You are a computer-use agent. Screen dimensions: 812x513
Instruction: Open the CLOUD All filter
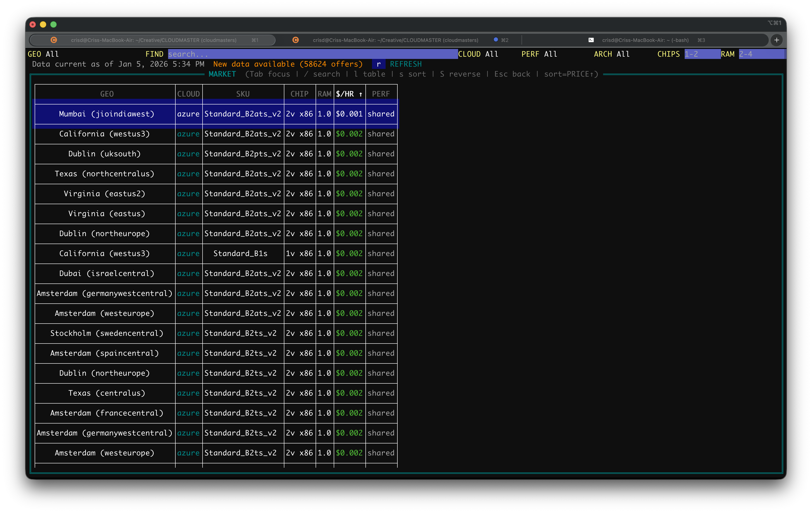(x=478, y=54)
